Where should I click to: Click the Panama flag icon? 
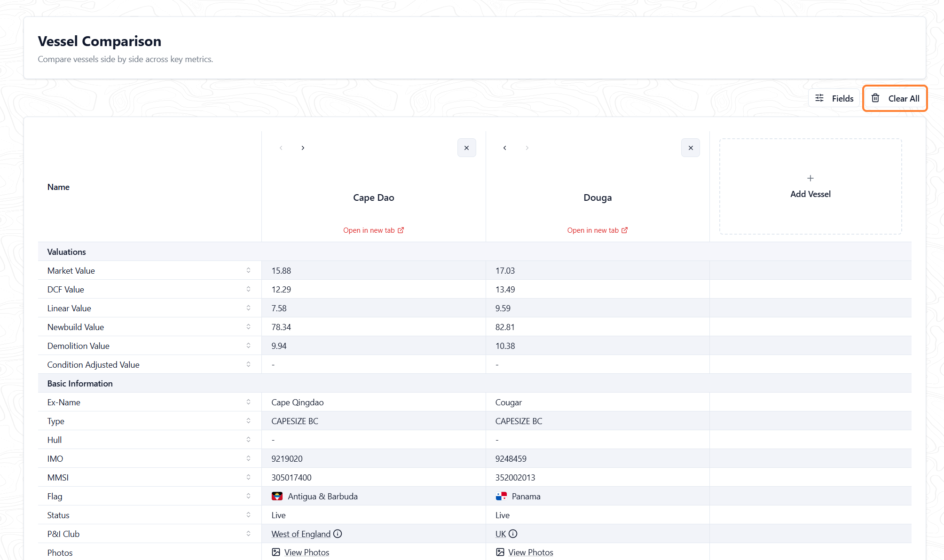tap(501, 496)
